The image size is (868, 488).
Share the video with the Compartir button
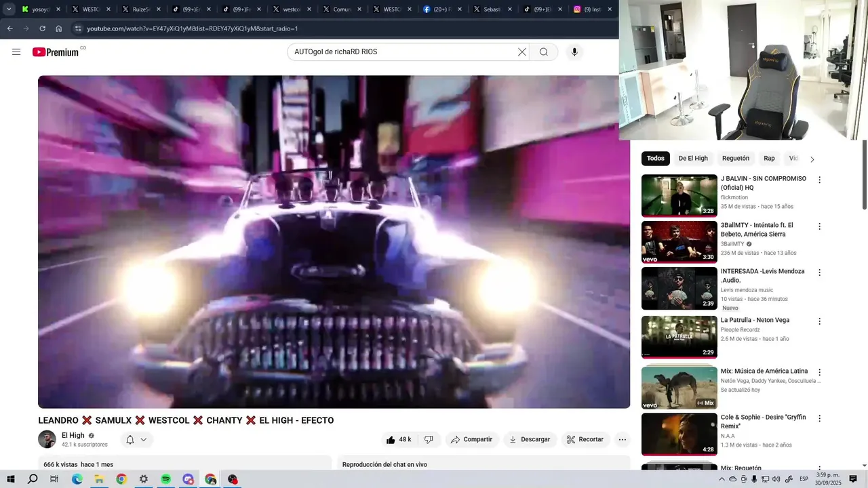tap(472, 439)
